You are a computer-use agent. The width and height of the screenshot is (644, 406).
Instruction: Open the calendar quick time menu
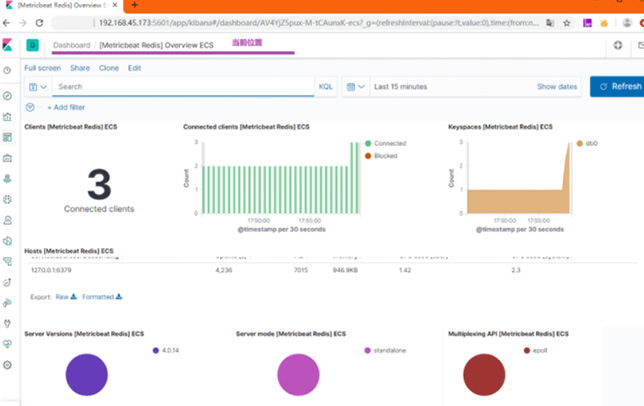pos(356,87)
